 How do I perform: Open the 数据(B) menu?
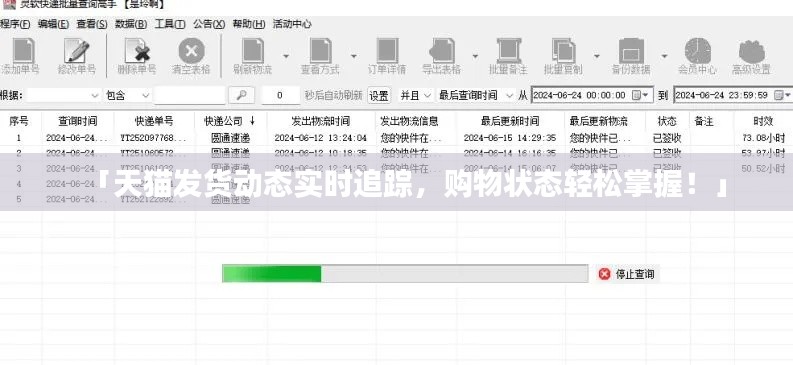coord(131,24)
